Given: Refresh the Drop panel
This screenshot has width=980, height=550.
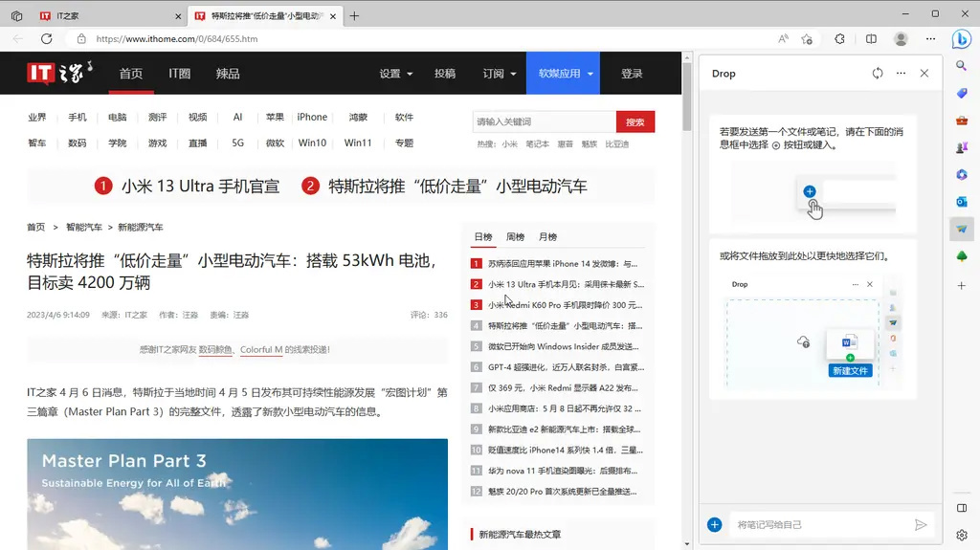Looking at the screenshot, I should coord(878,74).
